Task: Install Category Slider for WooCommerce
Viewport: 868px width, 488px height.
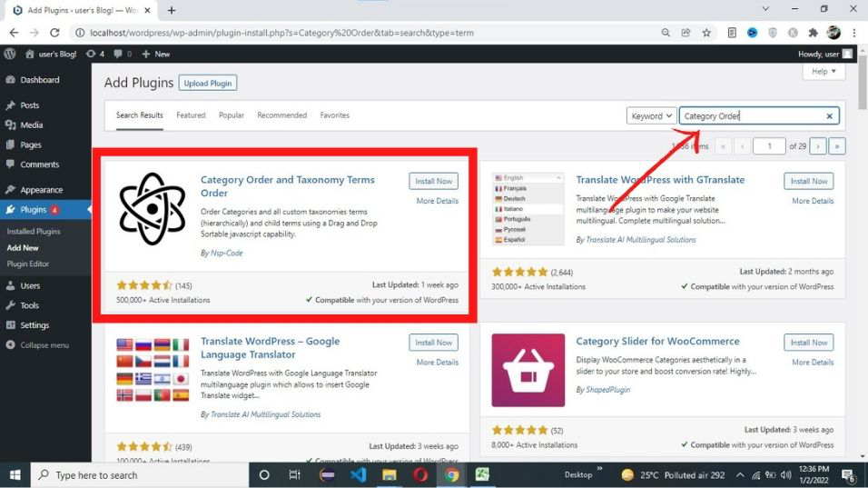Action: 809,343
